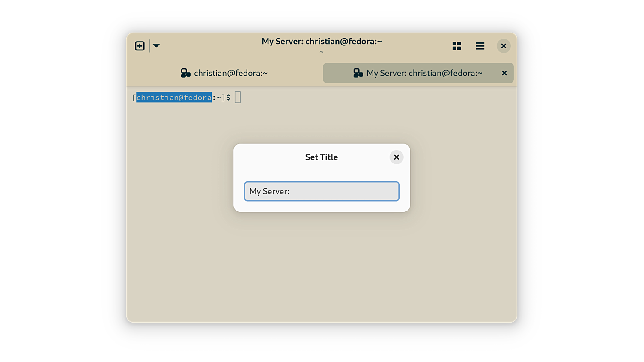Focus the title input field
644x362 pixels.
[x=343, y=191]
